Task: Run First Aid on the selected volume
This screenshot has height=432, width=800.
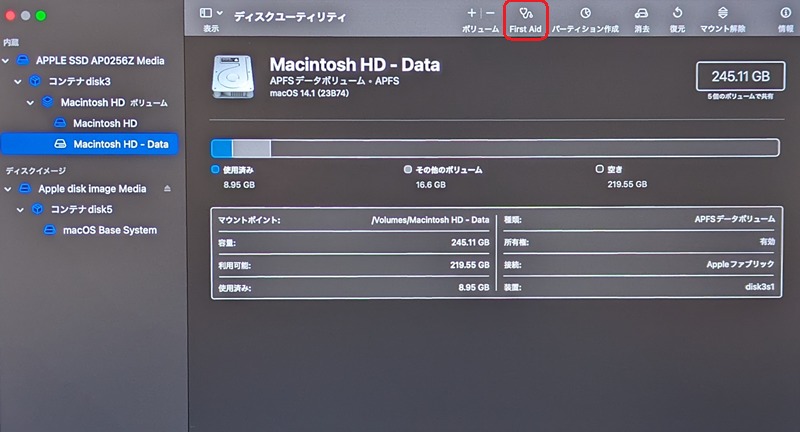Action: (526, 19)
